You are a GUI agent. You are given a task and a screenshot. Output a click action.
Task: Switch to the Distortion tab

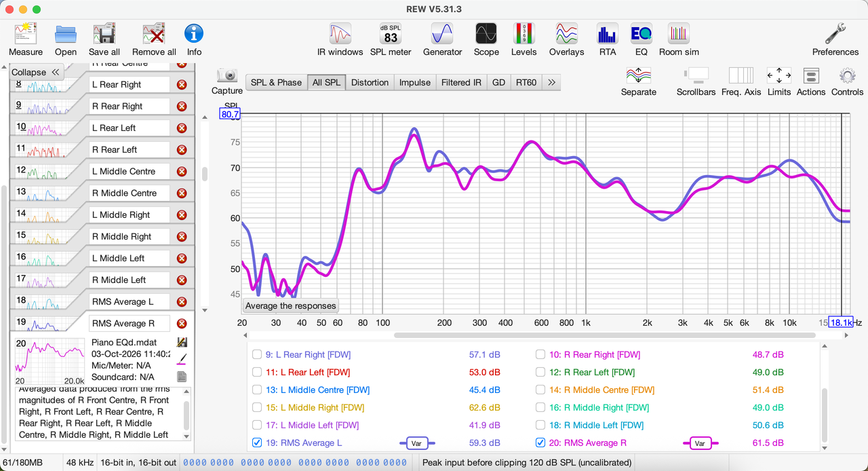370,82
